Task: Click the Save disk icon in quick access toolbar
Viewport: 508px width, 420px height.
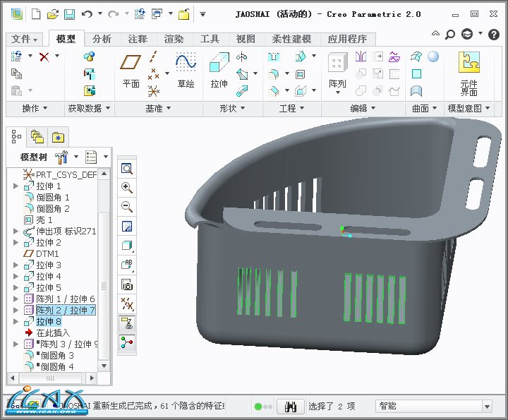Action: coord(69,13)
